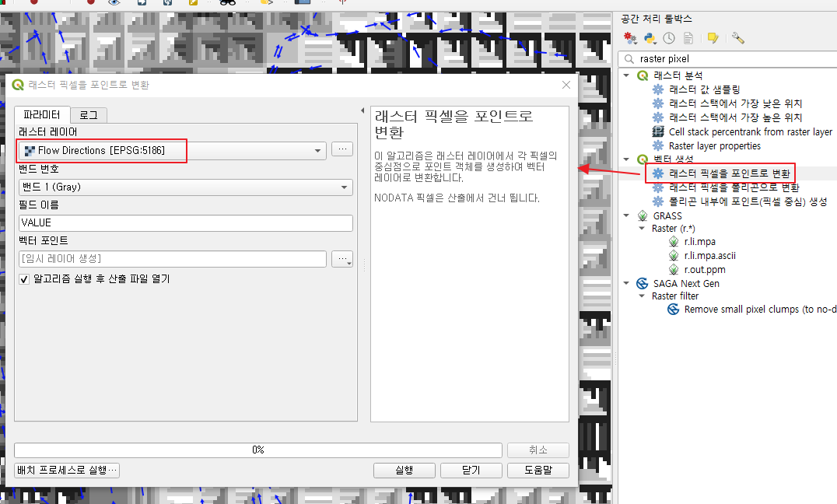
Task: Uncheck 알고리즘 실행 후 산출 파일 열기
Action: point(23,281)
